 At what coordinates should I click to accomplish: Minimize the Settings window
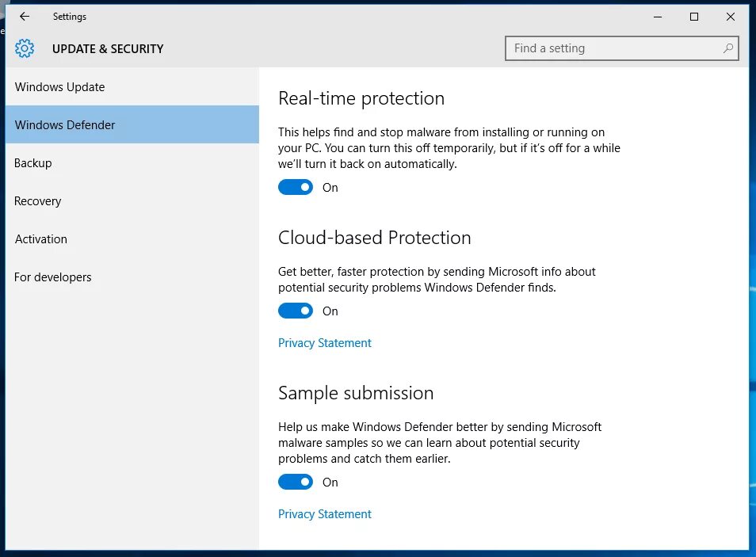point(658,17)
